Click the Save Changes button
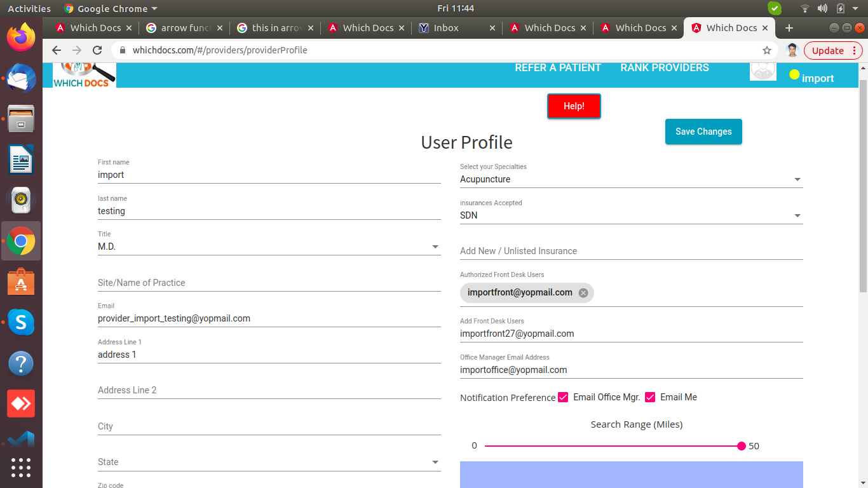The height and width of the screenshot is (488, 868). [x=703, y=132]
